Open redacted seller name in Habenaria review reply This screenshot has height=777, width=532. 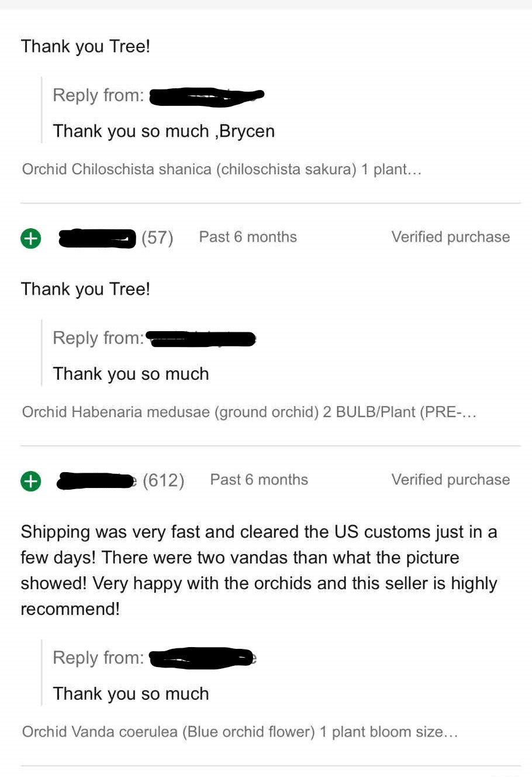tap(202, 338)
